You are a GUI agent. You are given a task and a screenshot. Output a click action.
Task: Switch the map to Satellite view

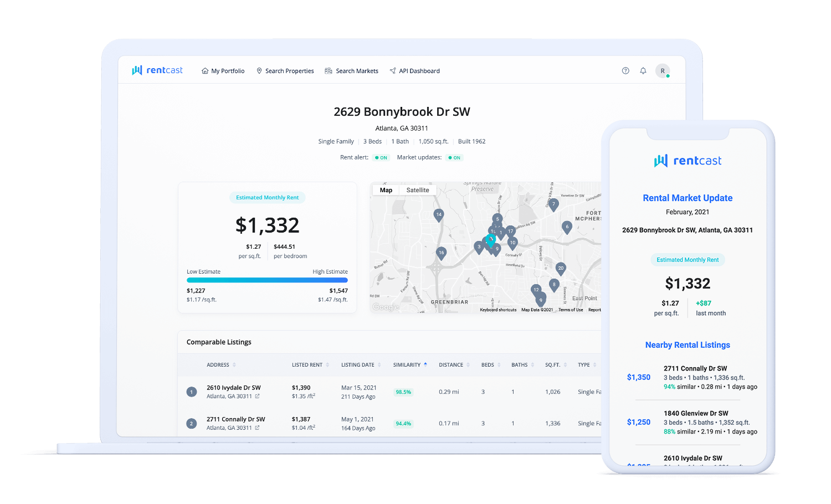click(x=418, y=190)
